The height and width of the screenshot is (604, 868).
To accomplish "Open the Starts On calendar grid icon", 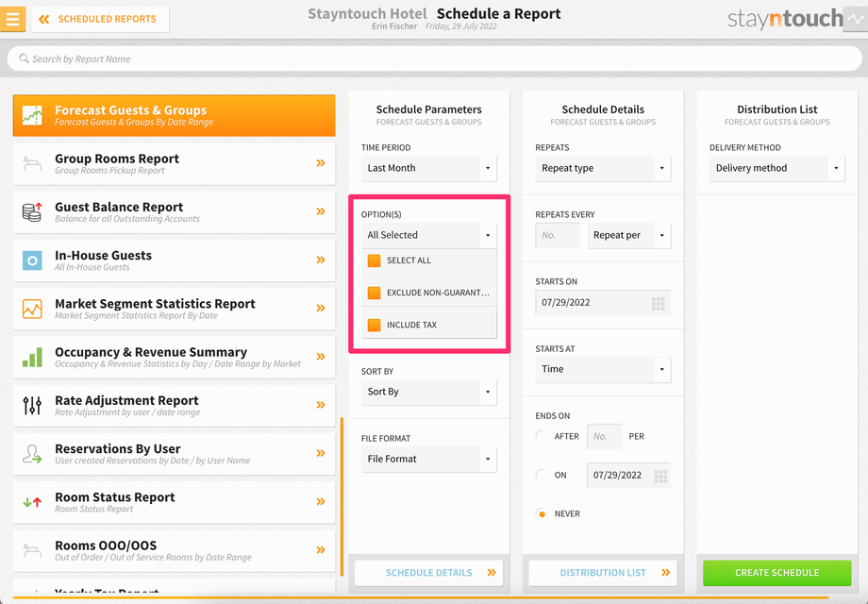I will pos(659,303).
